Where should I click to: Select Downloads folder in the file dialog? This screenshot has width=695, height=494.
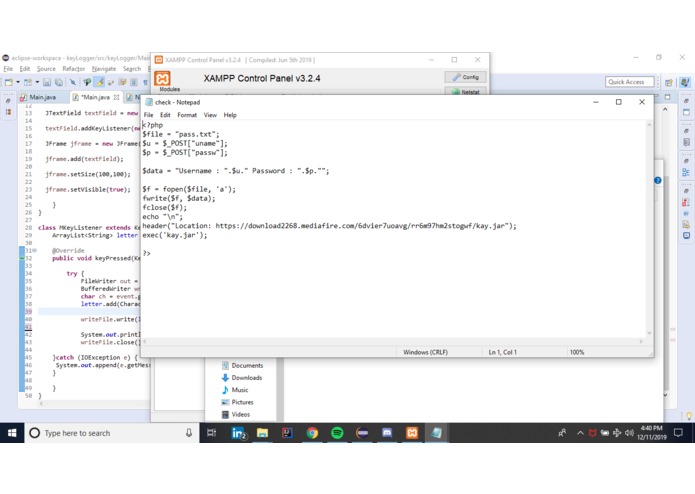(x=242, y=378)
